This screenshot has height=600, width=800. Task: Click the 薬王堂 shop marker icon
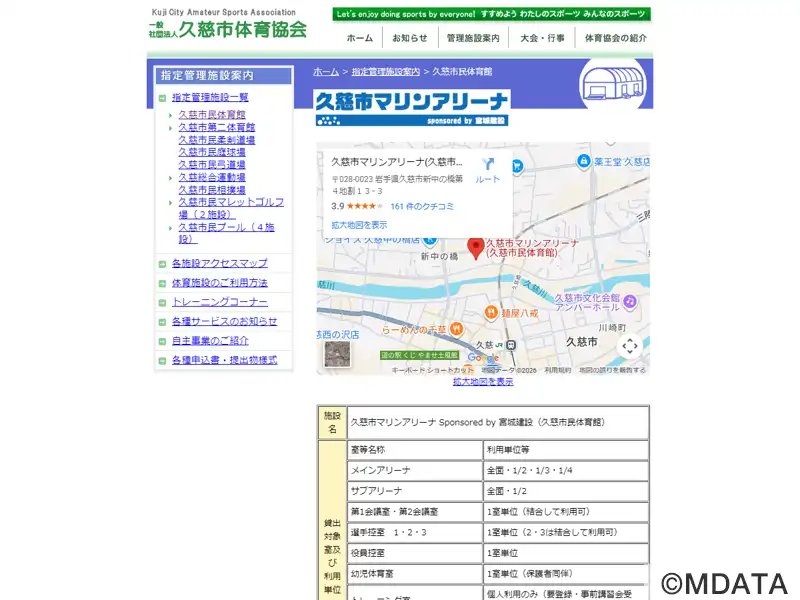(583, 161)
